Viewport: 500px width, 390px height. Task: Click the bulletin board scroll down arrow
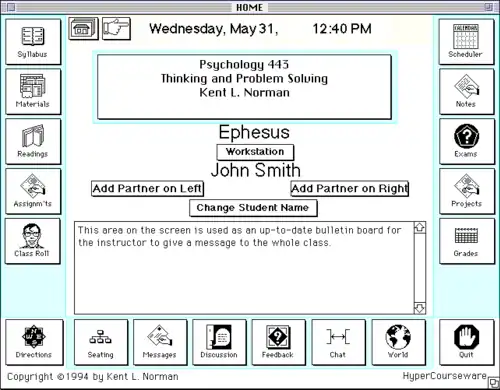(420, 308)
